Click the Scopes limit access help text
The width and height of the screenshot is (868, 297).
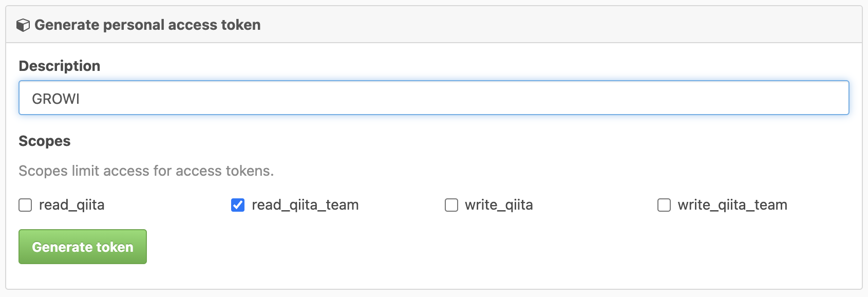[146, 171]
